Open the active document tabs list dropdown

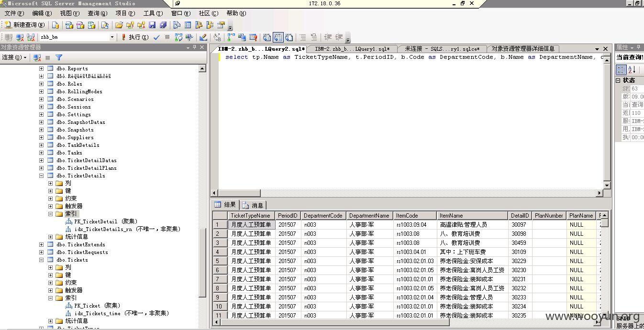point(597,49)
